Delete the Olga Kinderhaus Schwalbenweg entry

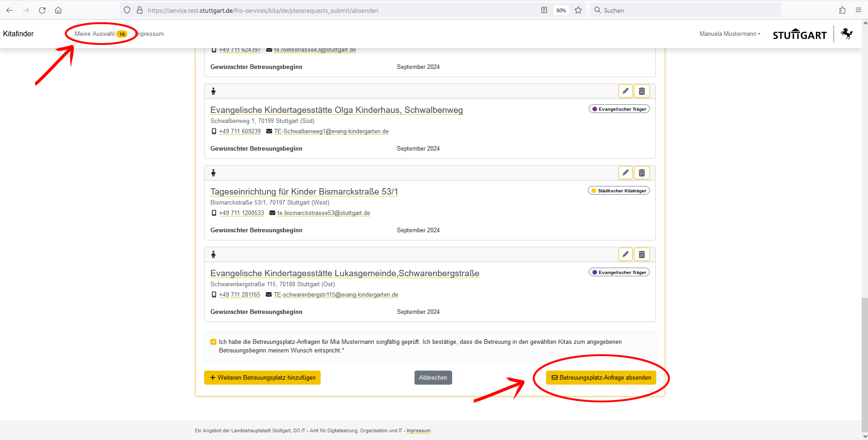point(642,91)
